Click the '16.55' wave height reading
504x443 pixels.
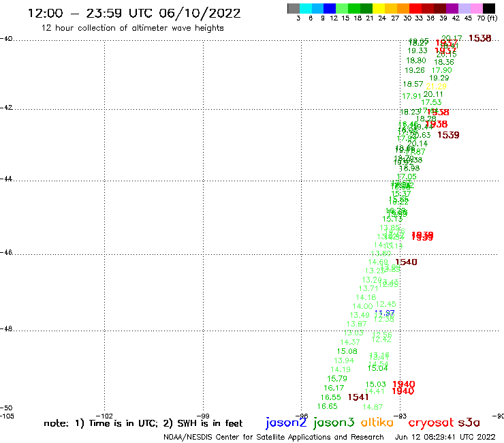(331, 397)
